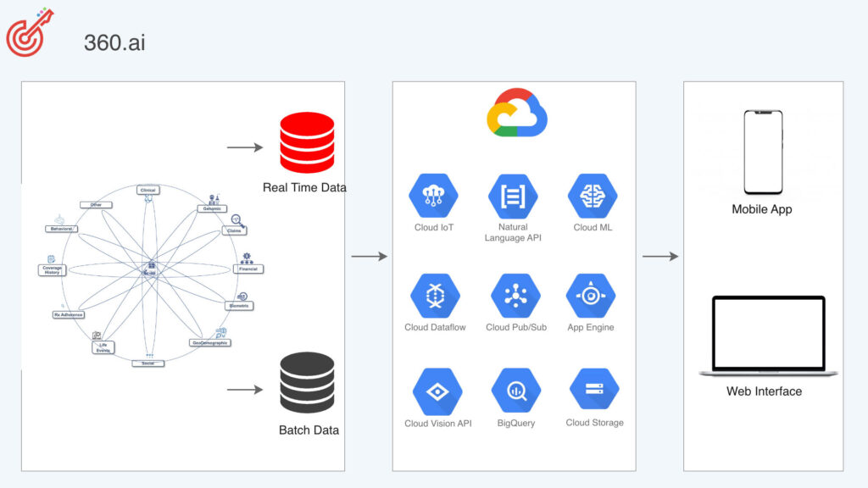This screenshot has height=488, width=868.
Task: Click the "Cloud Dataflow" text label
Action: pos(435,328)
